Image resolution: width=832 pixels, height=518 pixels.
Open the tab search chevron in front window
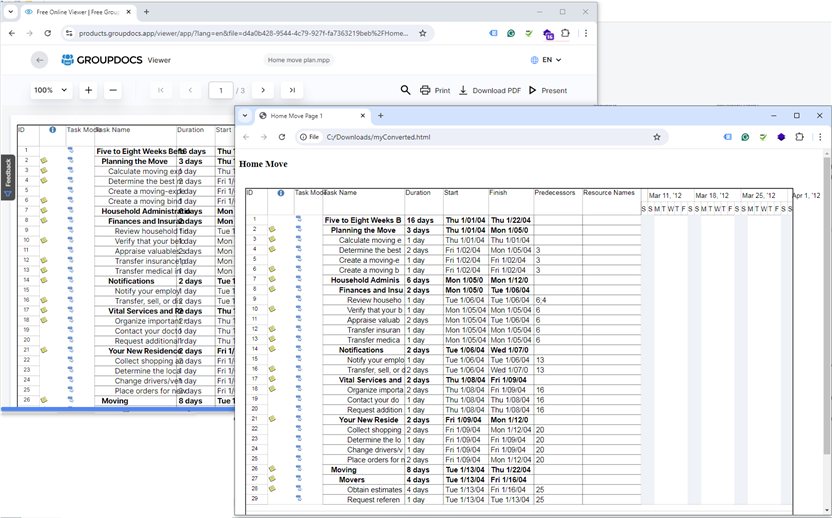[245, 116]
